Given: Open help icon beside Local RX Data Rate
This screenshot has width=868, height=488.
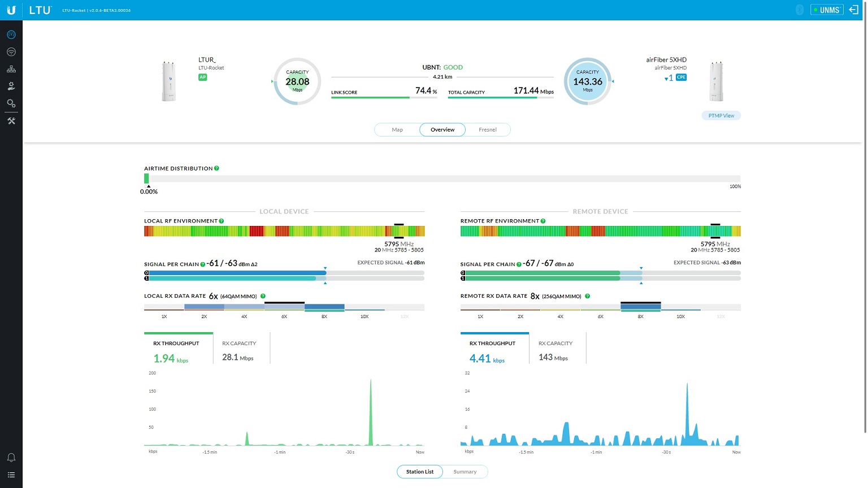Looking at the screenshot, I should pyautogui.click(x=263, y=296).
